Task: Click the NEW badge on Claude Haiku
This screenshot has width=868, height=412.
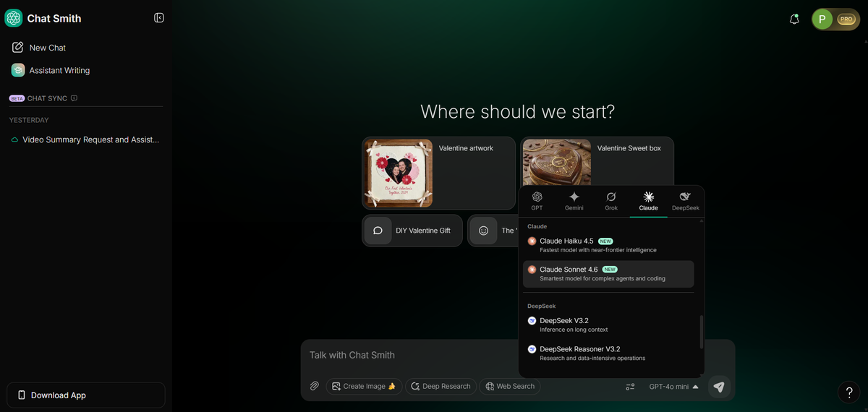Action: click(x=606, y=241)
